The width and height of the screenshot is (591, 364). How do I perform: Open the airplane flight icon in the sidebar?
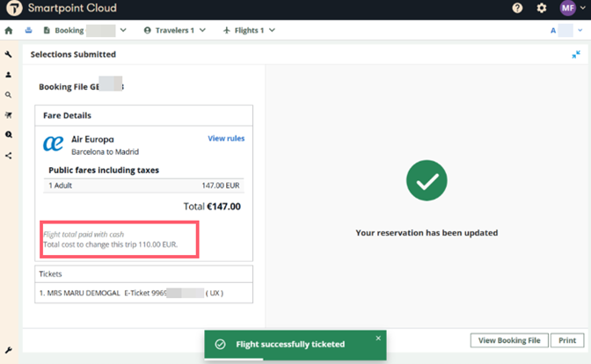tap(9, 115)
